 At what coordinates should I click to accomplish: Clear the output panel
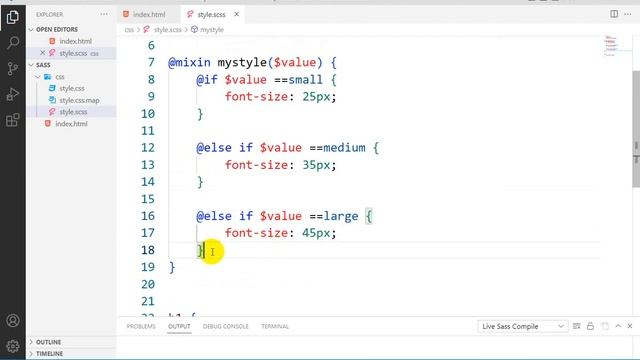click(576, 326)
